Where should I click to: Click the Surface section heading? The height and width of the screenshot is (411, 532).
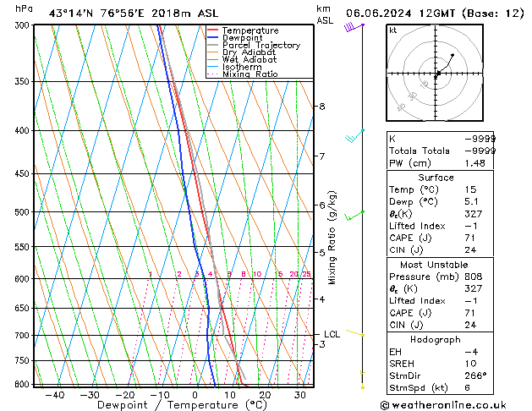436,178
